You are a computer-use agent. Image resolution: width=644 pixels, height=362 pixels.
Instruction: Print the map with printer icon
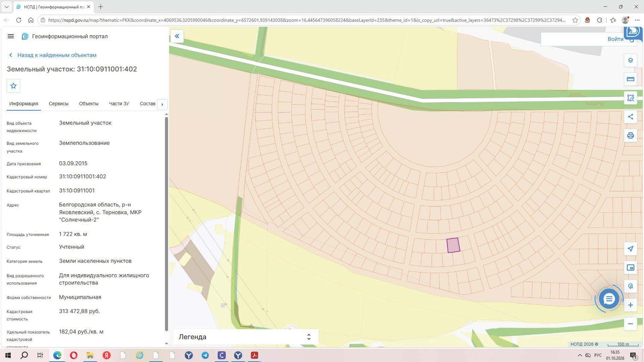coord(630,136)
